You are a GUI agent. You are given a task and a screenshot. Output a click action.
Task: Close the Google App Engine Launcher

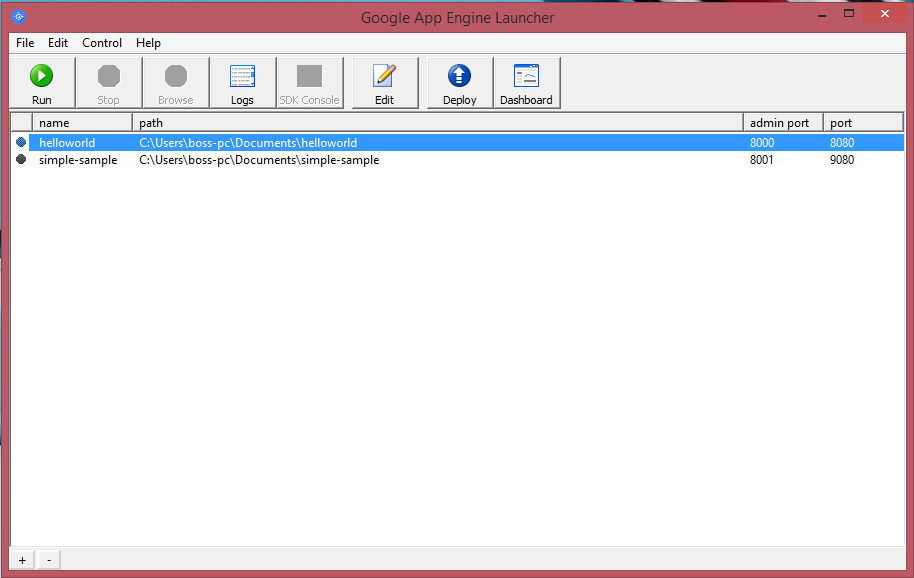point(885,13)
